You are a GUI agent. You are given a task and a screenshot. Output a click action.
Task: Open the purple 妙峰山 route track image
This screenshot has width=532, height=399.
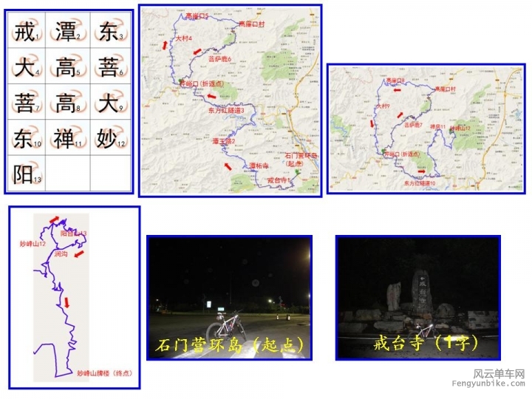74,298
